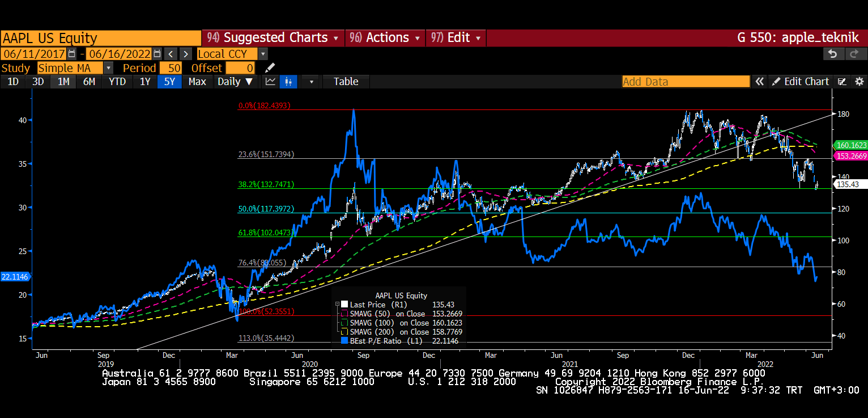This screenshot has height=418, width=868.
Task: Shift the date range backward
Action: point(171,54)
